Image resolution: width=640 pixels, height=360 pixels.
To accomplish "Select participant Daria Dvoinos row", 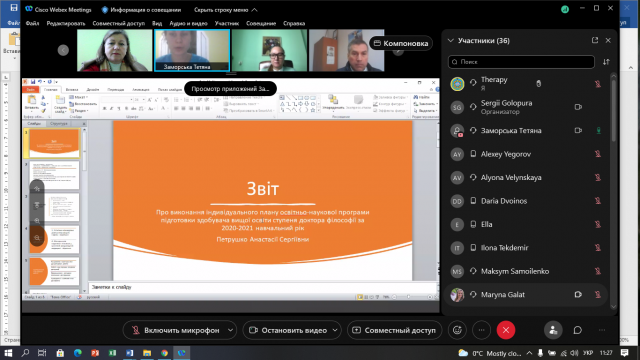I will (x=526, y=201).
